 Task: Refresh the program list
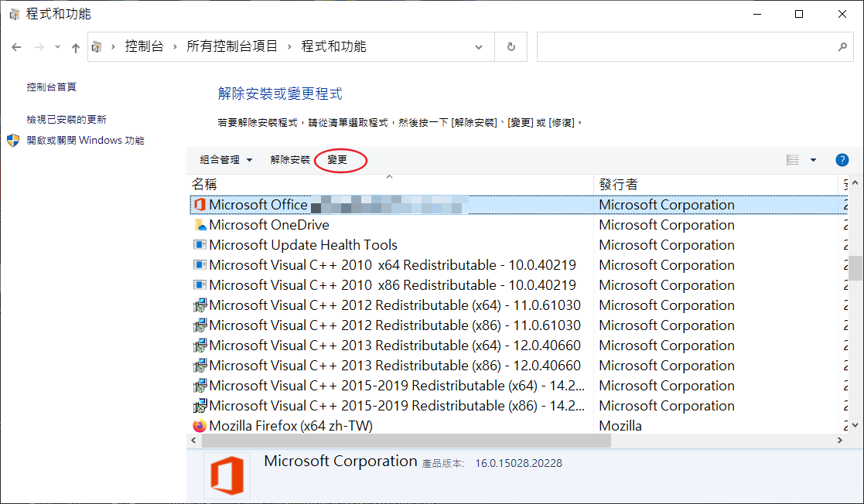pyautogui.click(x=511, y=47)
